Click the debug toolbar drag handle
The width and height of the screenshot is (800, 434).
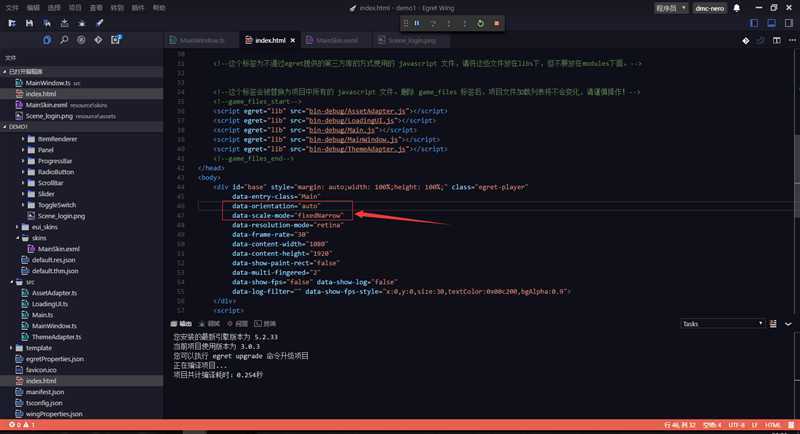(x=406, y=23)
